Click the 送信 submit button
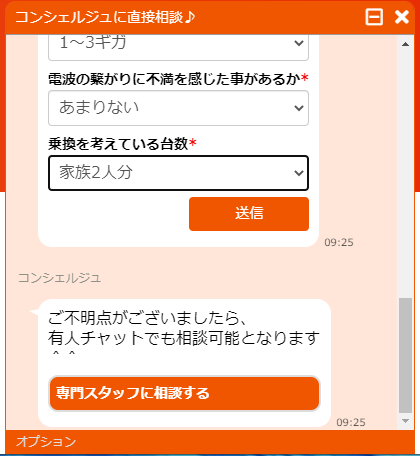 click(x=249, y=214)
